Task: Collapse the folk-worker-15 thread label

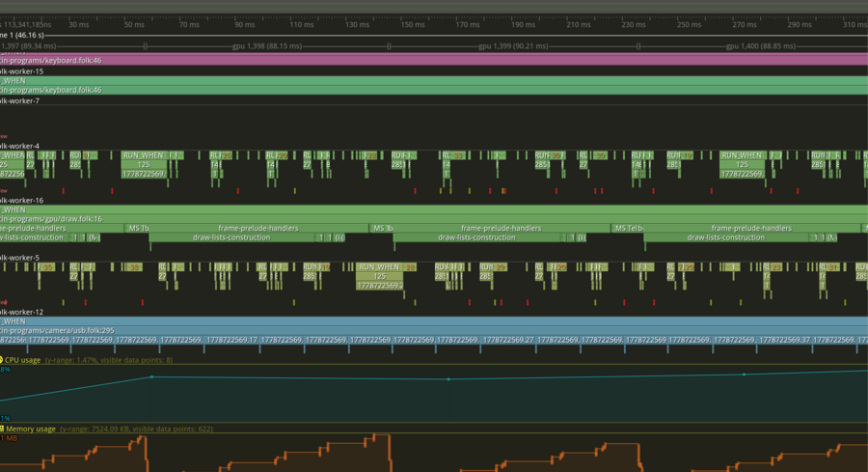Action: [21, 71]
